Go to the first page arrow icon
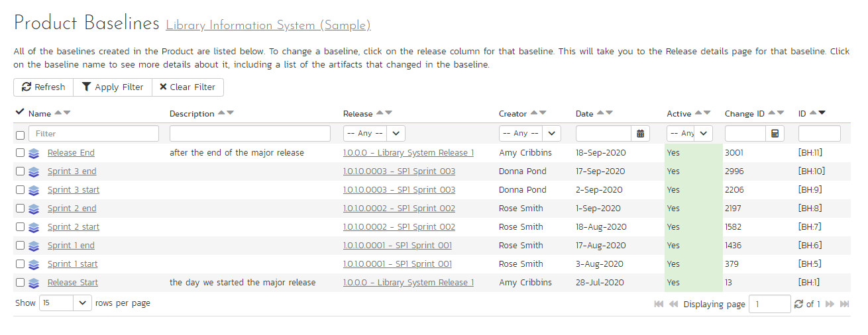 click(659, 304)
